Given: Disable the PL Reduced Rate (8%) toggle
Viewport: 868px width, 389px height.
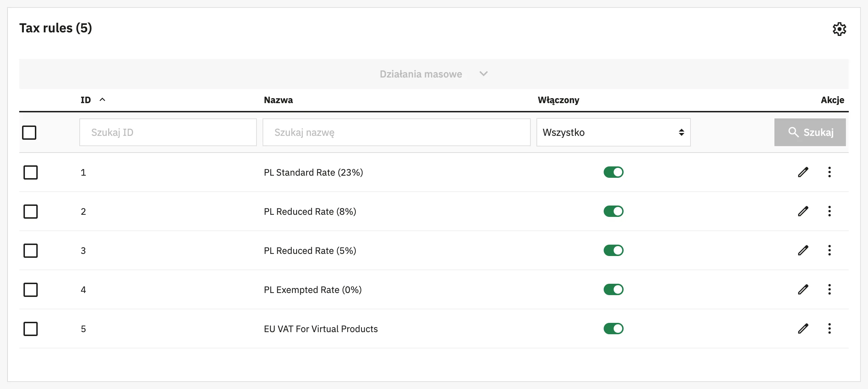Looking at the screenshot, I should pyautogui.click(x=613, y=211).
